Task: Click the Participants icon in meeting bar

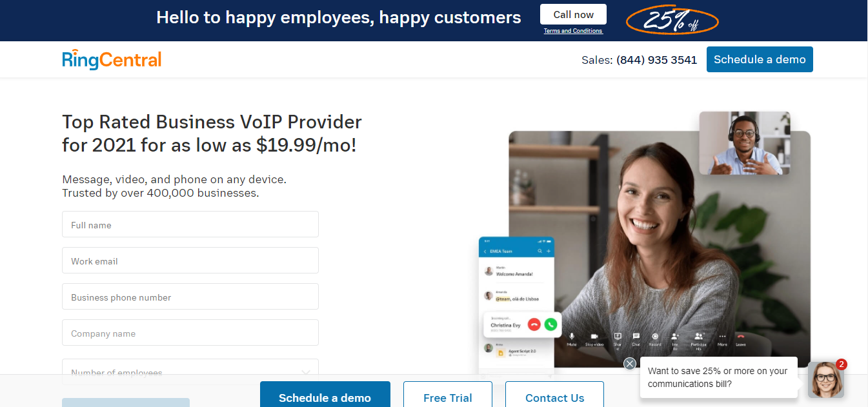Action: tap(698, 336)
